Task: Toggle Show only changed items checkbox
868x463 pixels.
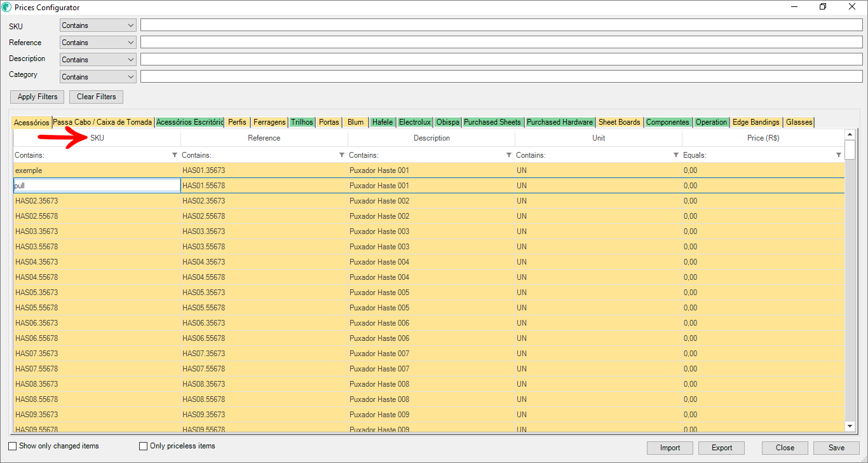Action: click(x=13, y=446)
